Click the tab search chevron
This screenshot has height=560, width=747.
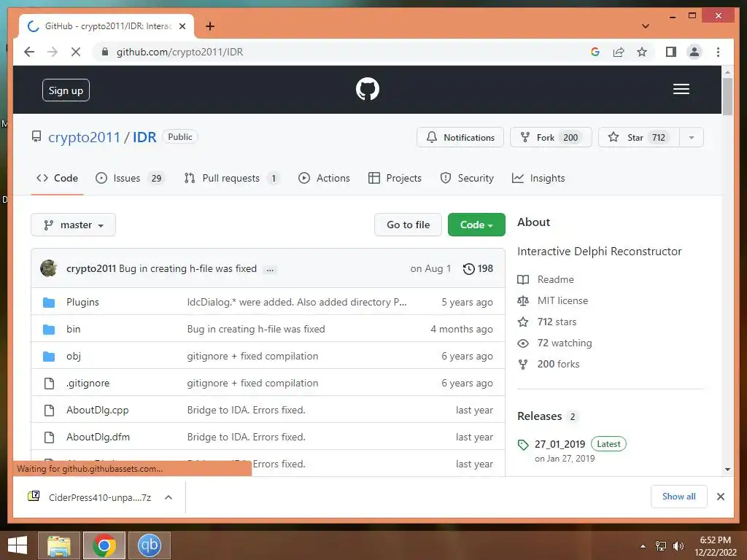point(646,26)
